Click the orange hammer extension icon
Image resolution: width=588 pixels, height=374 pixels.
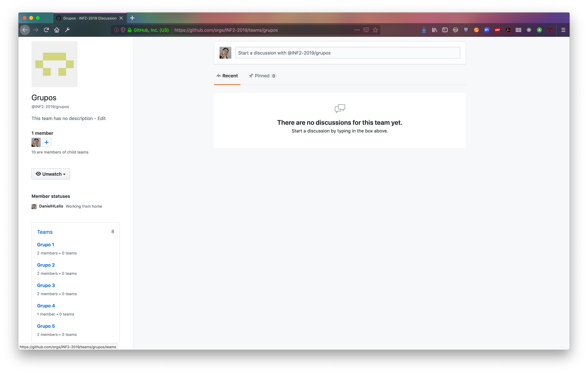[x=476, y=30]
